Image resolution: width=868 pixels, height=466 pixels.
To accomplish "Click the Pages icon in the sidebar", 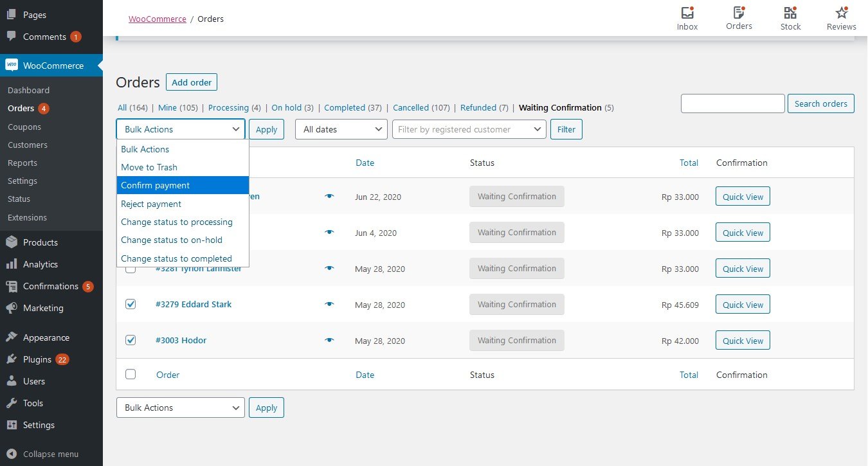I will click(x=12, y=14).
